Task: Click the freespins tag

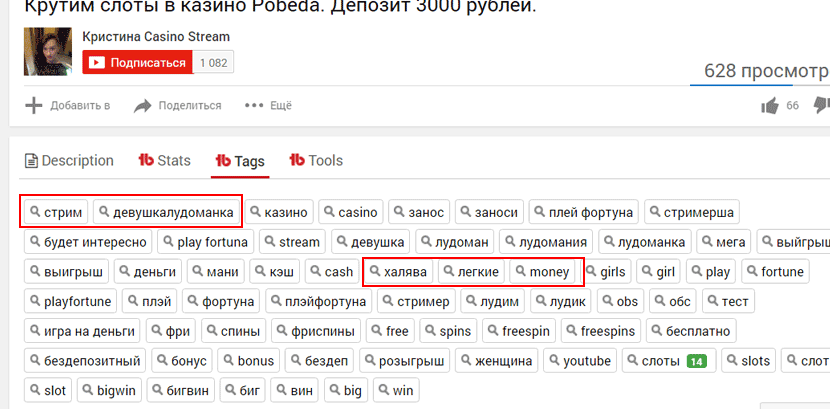Action: 601,331
